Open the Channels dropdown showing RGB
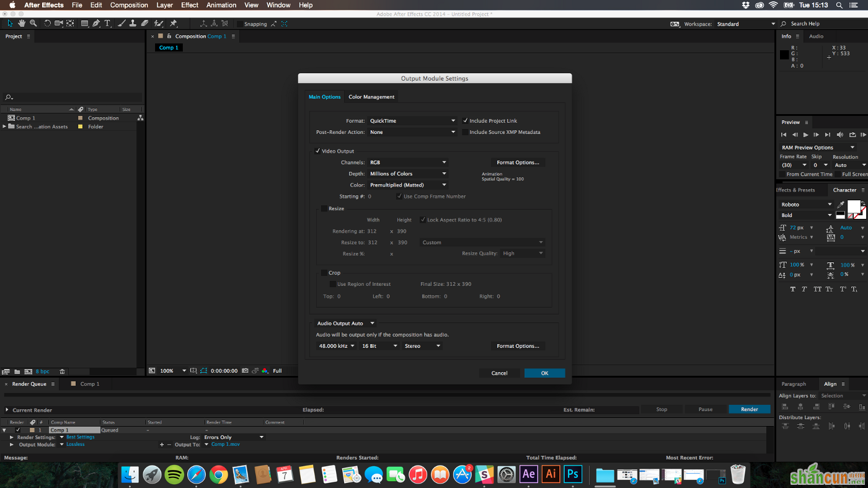 pyautogui.click(x=408, y=162)
